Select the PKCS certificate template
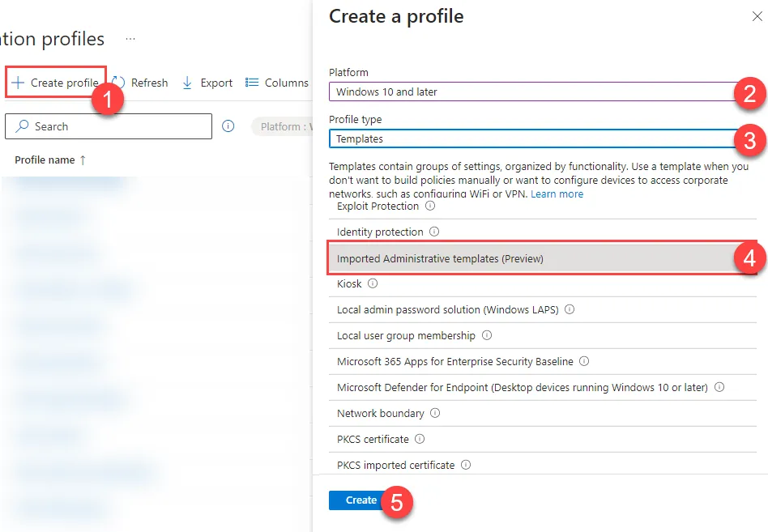The width and height of the screenshot is (768, 532). (x=543, y=440)
